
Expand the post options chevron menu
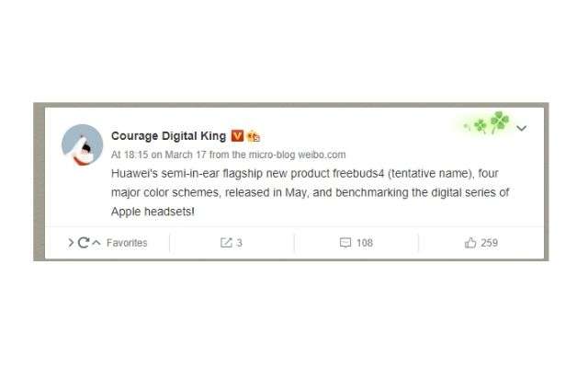pyautogui.click(x=521, y=128)
